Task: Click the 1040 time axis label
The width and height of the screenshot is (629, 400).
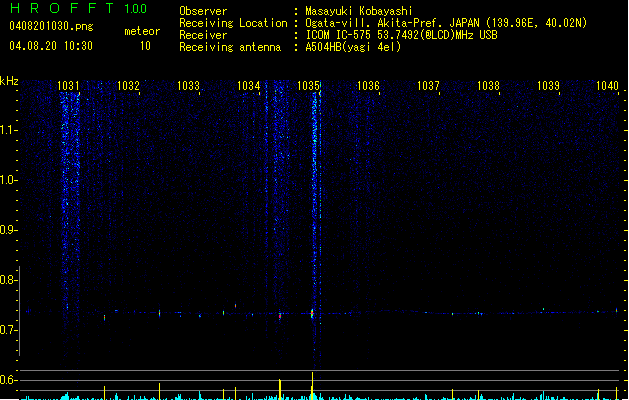Action: tap(607, 85)
